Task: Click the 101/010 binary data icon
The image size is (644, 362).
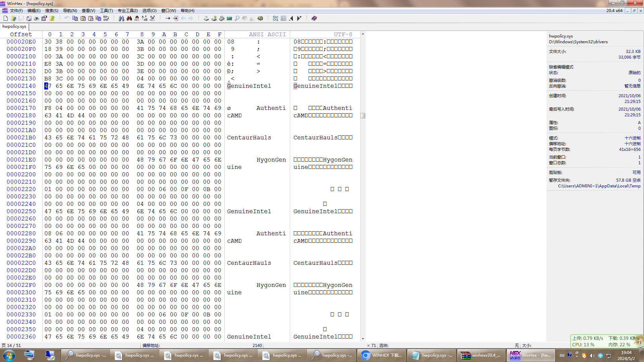Action: pos(106,18)
